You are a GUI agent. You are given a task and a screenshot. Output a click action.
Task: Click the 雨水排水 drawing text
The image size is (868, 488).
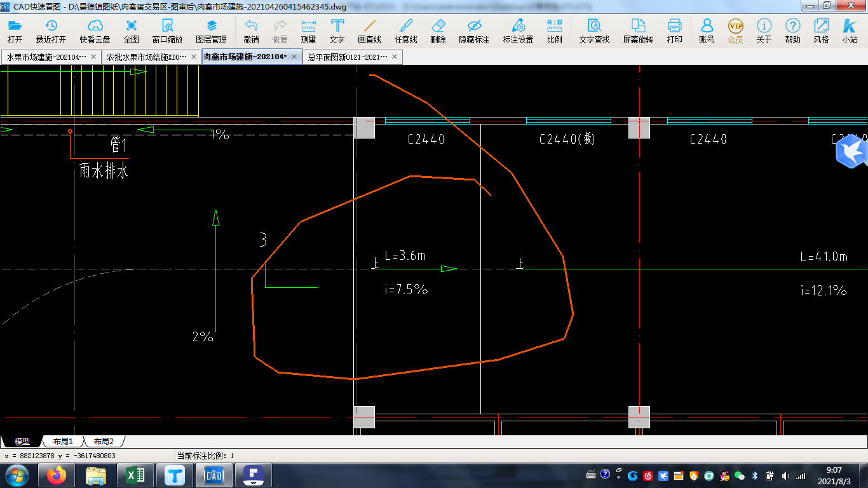click(x=104, y=171)
